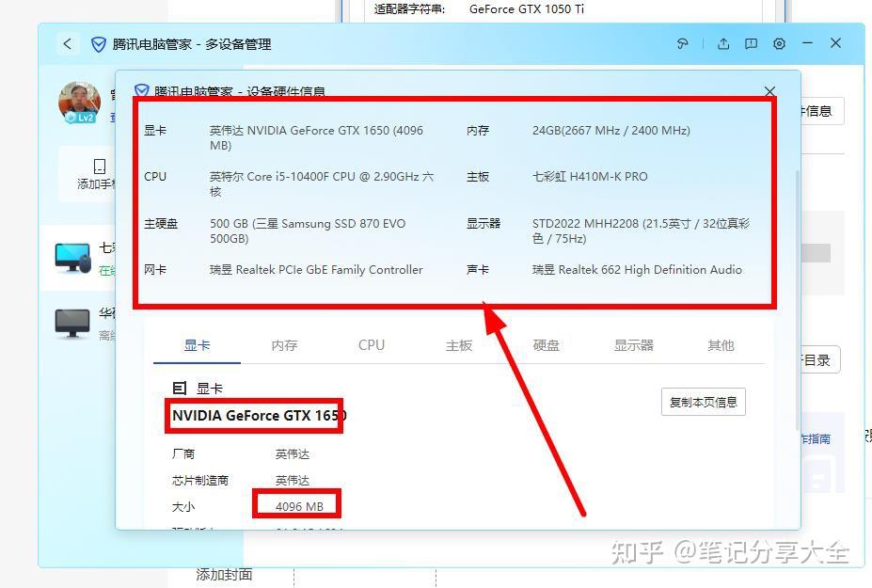Click the 显卡 section list icon
The height and width of the screenshot is (588, 872).
click(x=179, y=388)
